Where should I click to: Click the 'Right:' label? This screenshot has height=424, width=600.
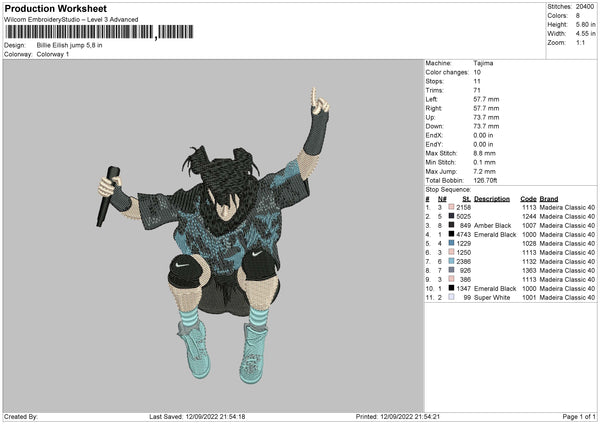point(434,108)
